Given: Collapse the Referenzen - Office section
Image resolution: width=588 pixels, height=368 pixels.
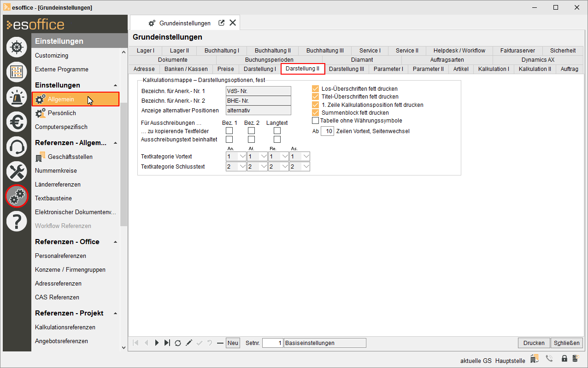Looking at the screenshot, I should tap(115, 242).
